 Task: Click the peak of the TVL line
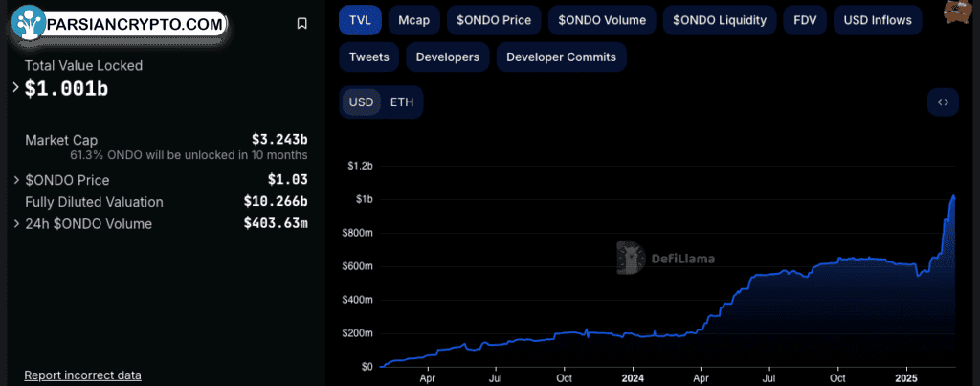[x=953, y=196]
